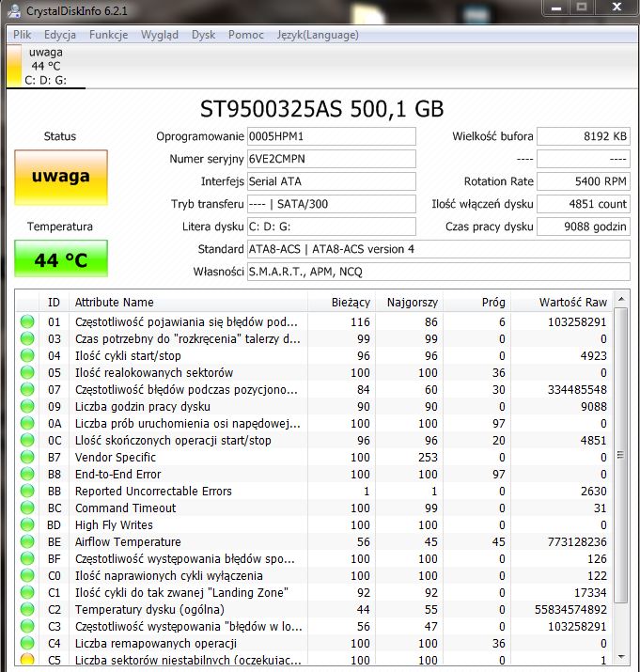The height and width of the screenshot is (672, 640).
Task: Click status dot for reallocated sectors 05
Action: tap(27, 372)
